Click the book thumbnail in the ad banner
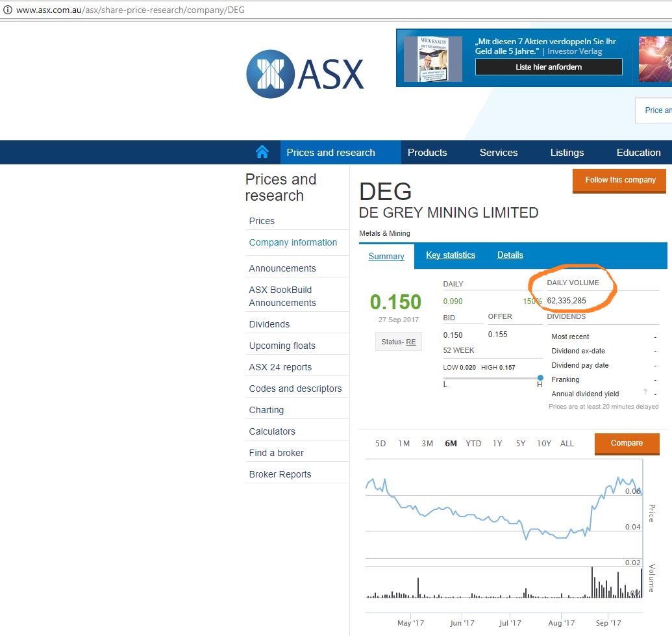 433,58
